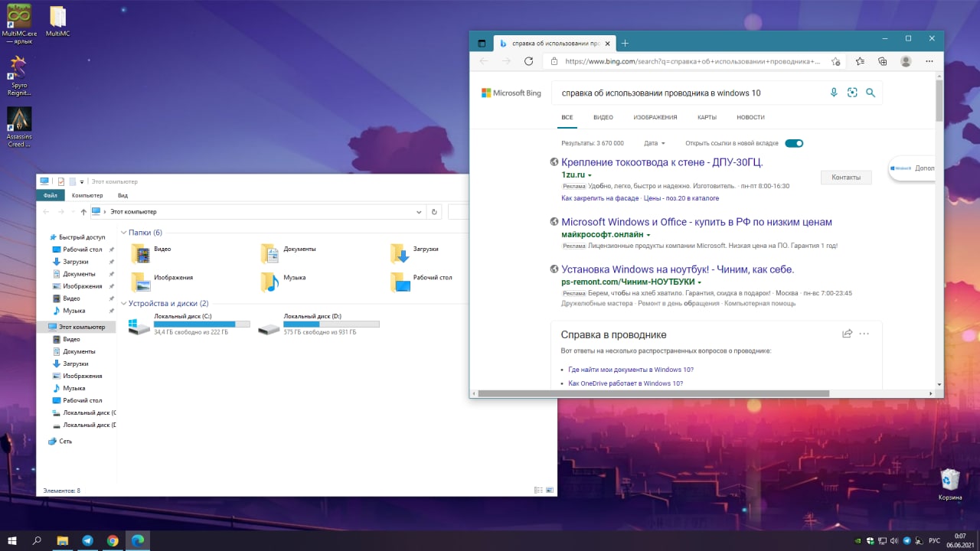The width and height of the screenshot is (980, 551).
Task: Click Explorer refresh address button
Action: coord(434,212)
